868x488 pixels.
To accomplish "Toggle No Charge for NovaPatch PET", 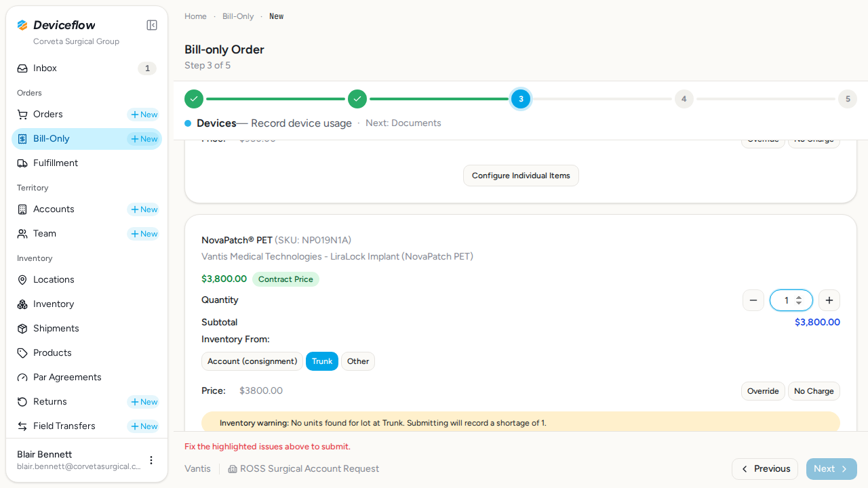I will [x=814, y=391].
